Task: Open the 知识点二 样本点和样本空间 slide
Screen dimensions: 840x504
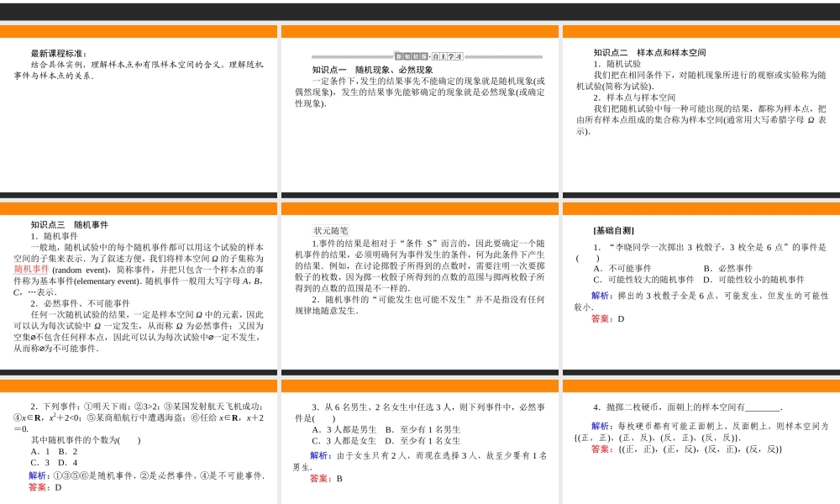Action: [701, 112]
